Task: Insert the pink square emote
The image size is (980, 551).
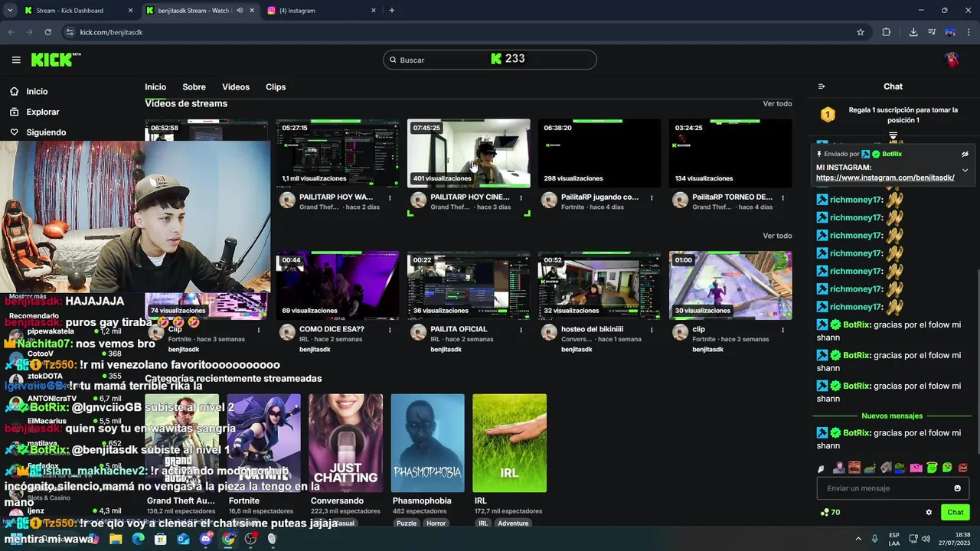Action: (916, 468)
